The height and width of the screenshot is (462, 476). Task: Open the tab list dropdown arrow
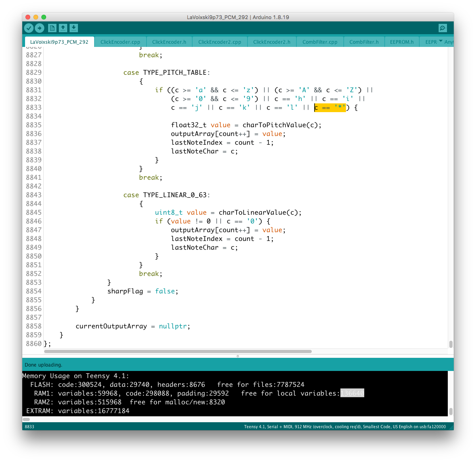(441, 41)
